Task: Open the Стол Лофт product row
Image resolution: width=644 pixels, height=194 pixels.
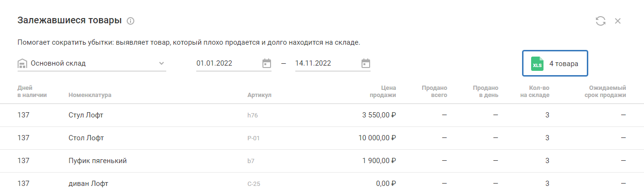Action: pos(86,138)
